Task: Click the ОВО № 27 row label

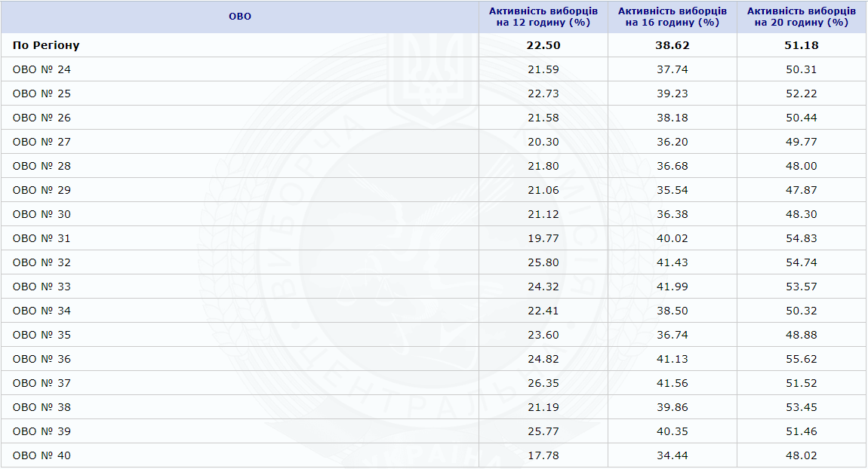Action: [42, 142]
